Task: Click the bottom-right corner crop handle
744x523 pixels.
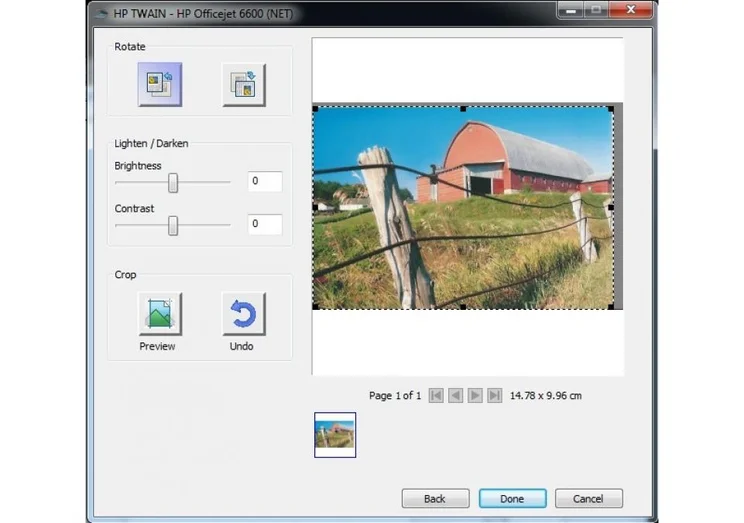Action: [x=611, y=307]
